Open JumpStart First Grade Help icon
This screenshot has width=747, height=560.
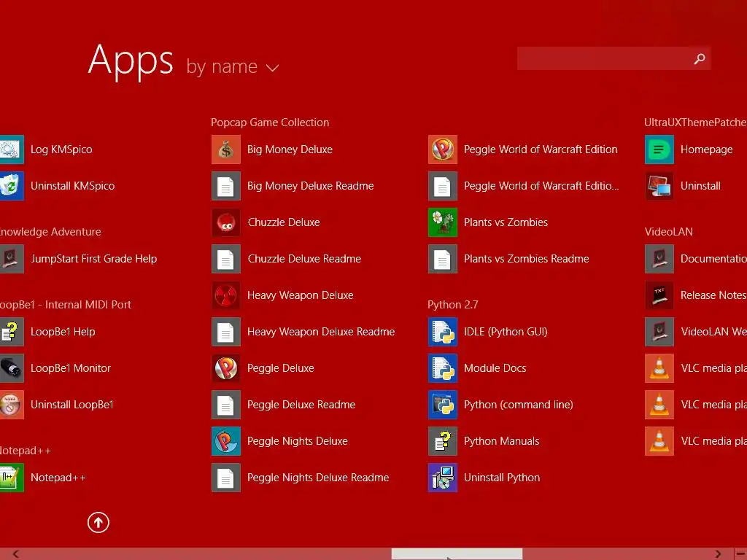[12, 259]
